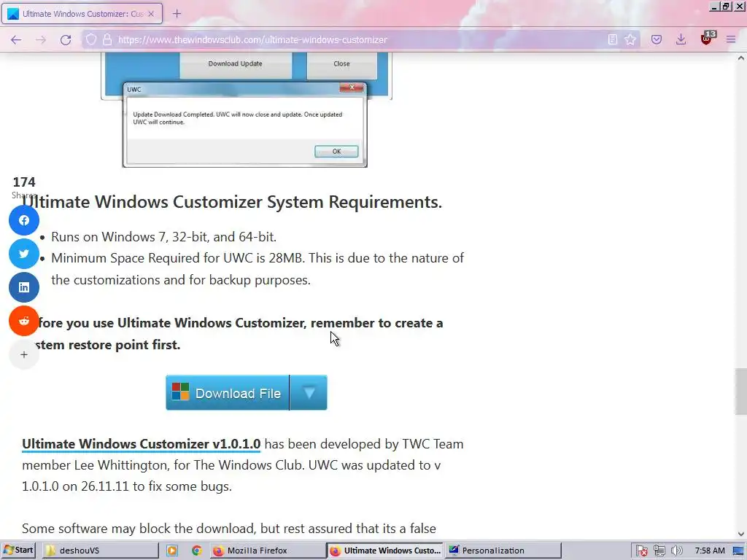Screen dimensions: 747x560
Task: Show site security padlock info
Action: pyautogui.click(x=107, y=39)
